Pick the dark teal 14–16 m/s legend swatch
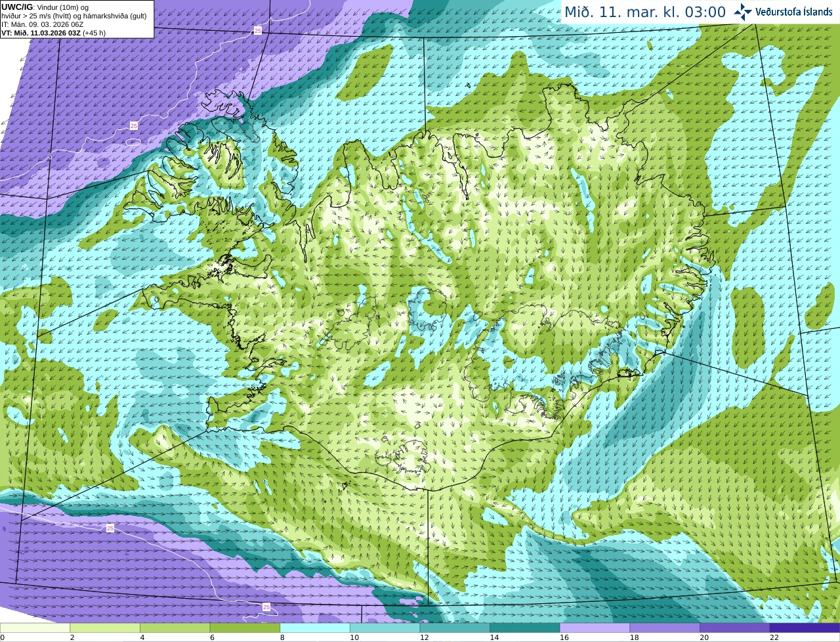The image size is (840, 642). (x=525, y=628)
